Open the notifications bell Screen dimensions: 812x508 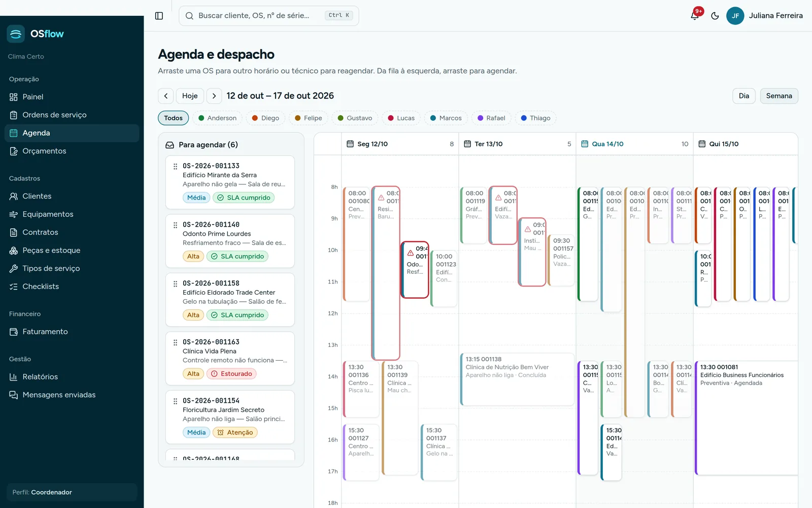[x=695, y=16]
